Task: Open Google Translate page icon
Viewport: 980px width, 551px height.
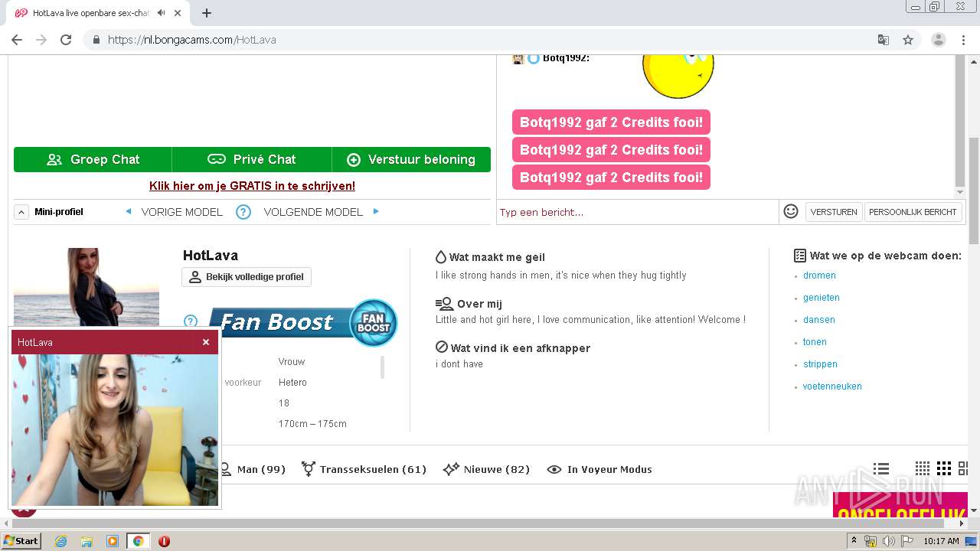Action: [x=884, y=40]
